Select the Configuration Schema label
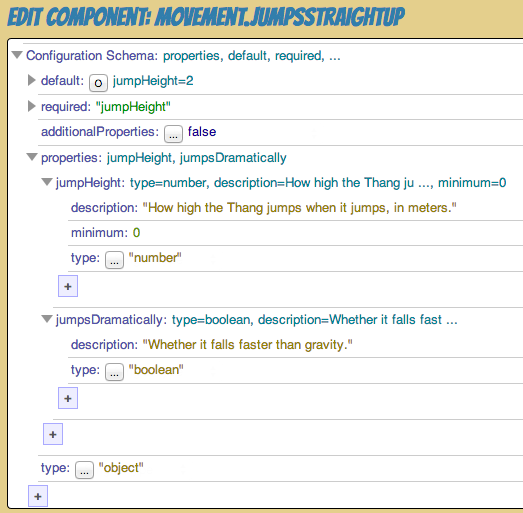523x513 pixels. (x=92, y=55)
